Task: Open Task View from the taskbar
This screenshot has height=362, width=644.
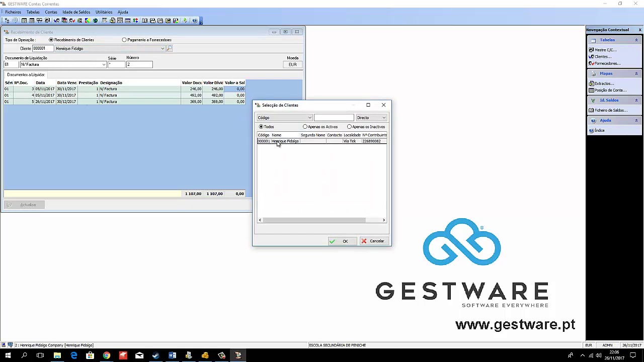Action: click(x=40, y=356)
